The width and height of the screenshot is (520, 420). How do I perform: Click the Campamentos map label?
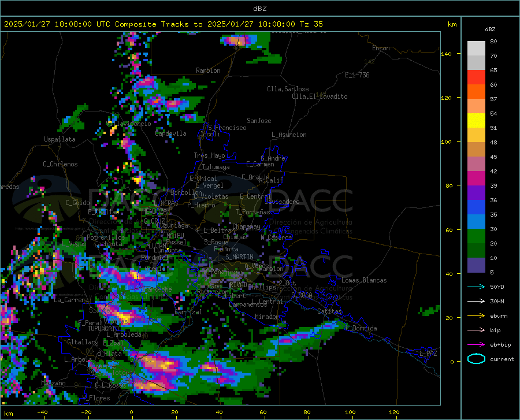coord(248,304)
